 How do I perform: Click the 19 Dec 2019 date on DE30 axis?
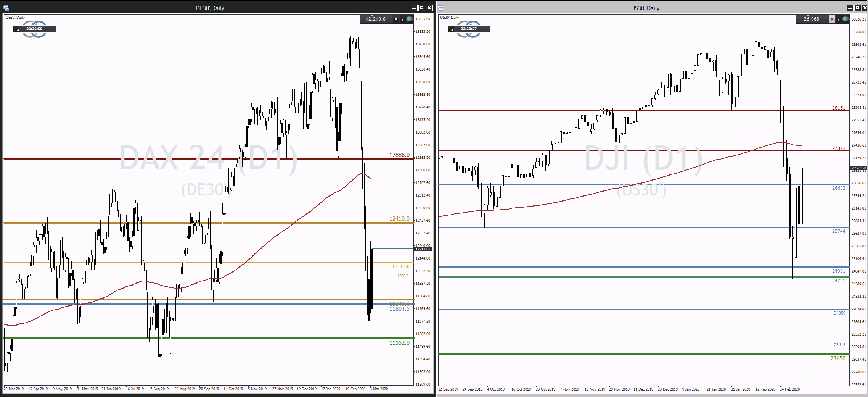pos(307,389)
